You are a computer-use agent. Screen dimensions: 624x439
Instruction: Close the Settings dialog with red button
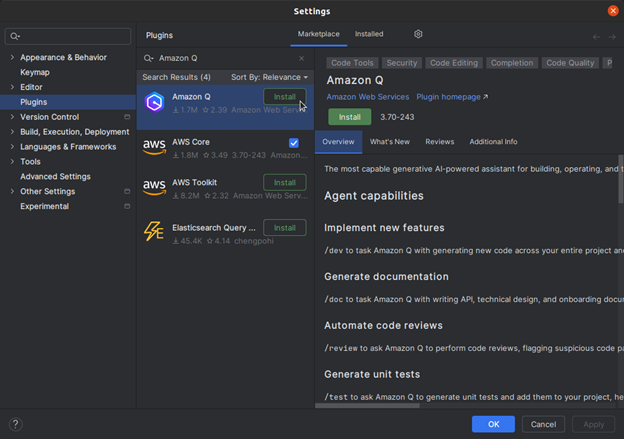click(613, 11)
